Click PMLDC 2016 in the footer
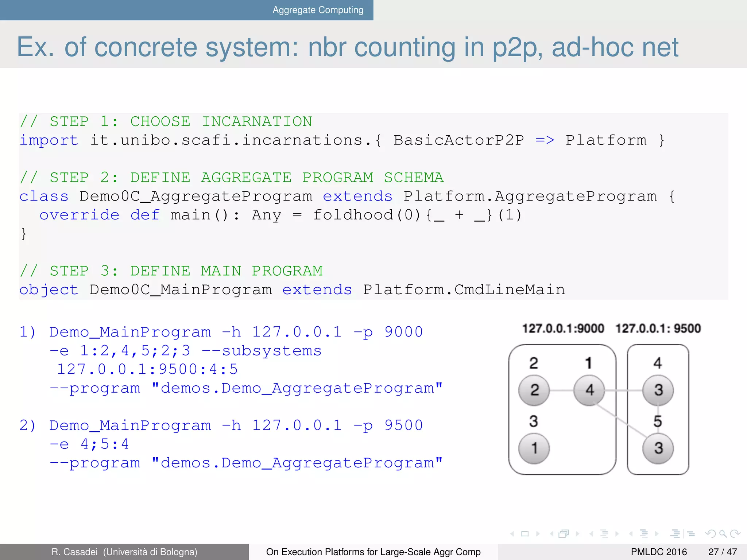Viewport: 747px width, 560px height. tap(659, 552)
